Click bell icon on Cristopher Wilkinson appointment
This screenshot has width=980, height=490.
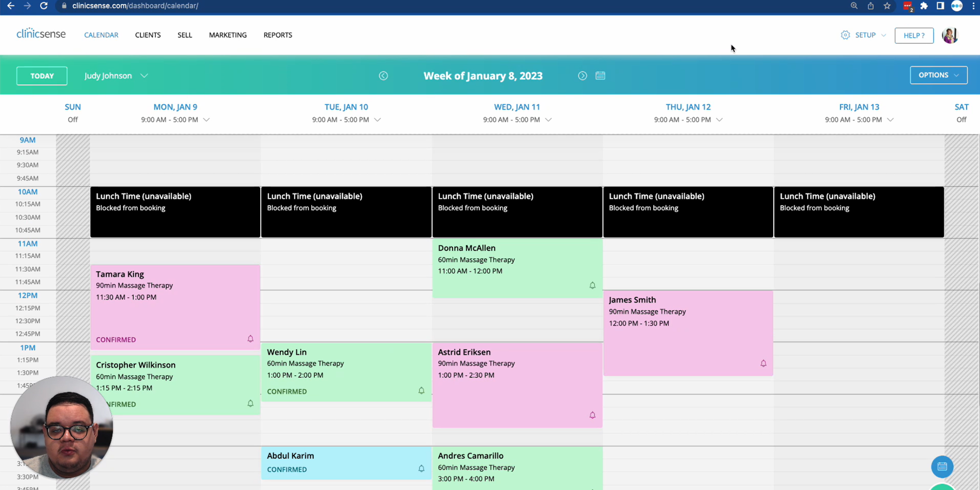[x=250, y=403]
